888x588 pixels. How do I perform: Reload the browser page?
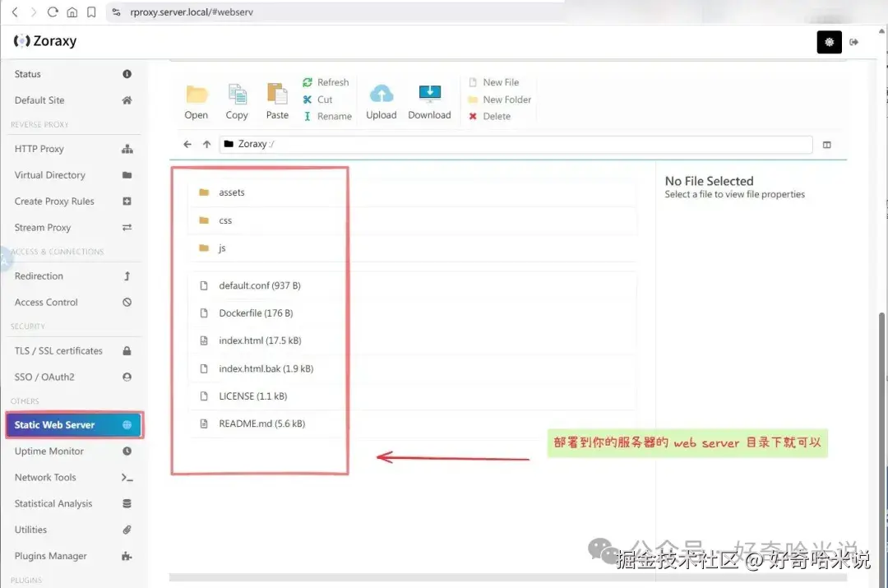pyautogui.click(x=53, y=12)
